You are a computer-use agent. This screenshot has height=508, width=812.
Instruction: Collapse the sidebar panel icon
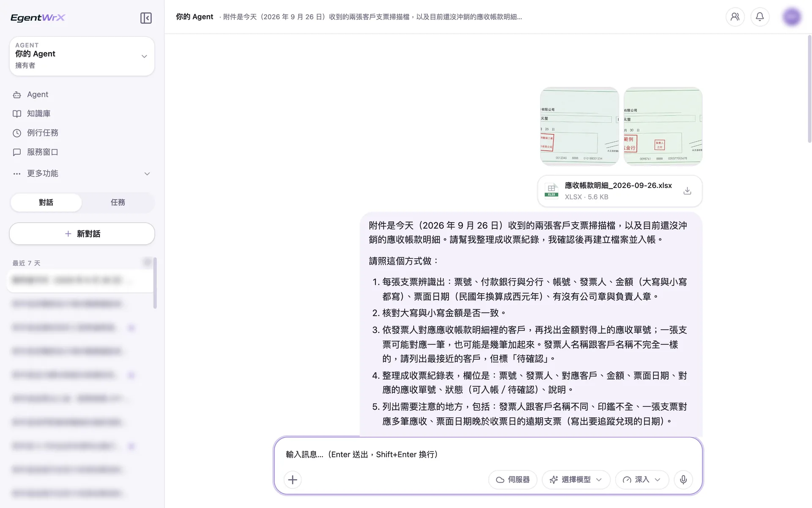[146, 18]
